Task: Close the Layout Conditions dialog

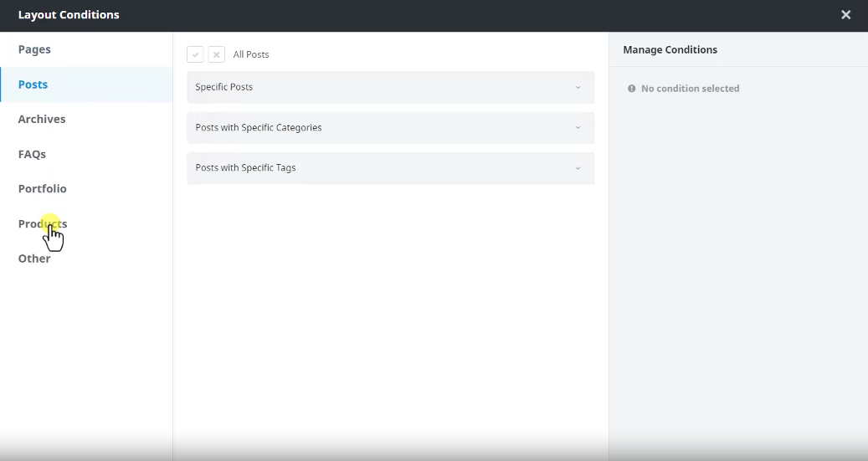Action: 845,15
